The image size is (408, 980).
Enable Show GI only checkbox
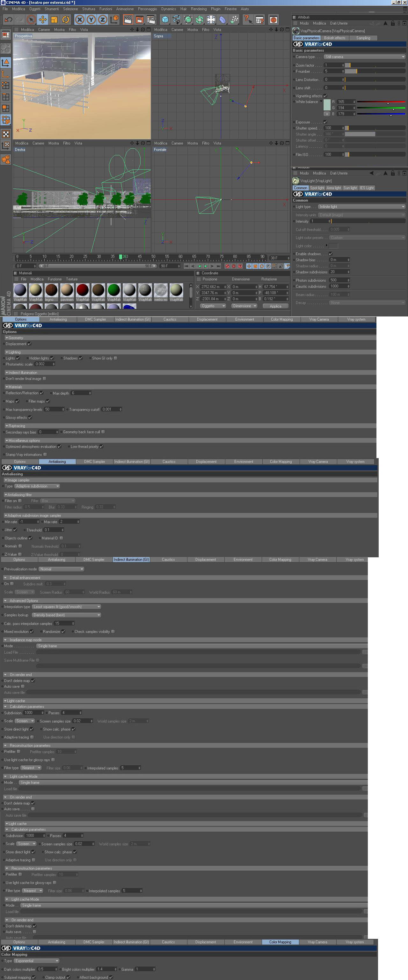click(x=116, y=358)
